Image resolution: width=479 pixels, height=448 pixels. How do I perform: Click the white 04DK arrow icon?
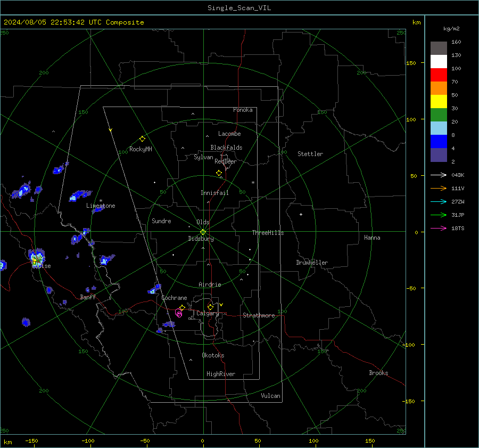439,175
